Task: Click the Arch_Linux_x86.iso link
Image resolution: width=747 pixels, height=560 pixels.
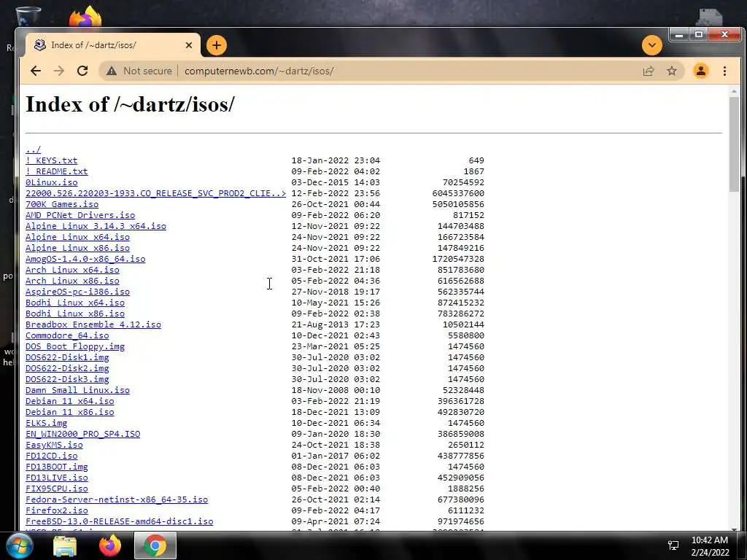Action: (x=72, y=281)
